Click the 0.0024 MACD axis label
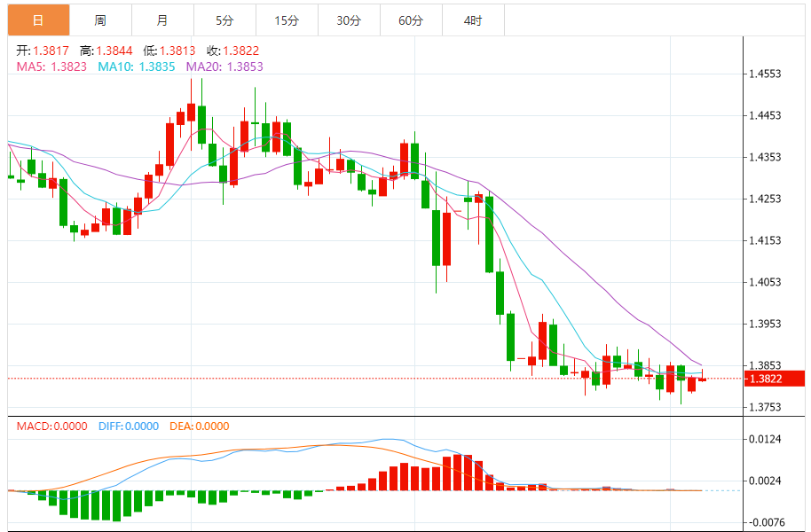 (765, 481)
